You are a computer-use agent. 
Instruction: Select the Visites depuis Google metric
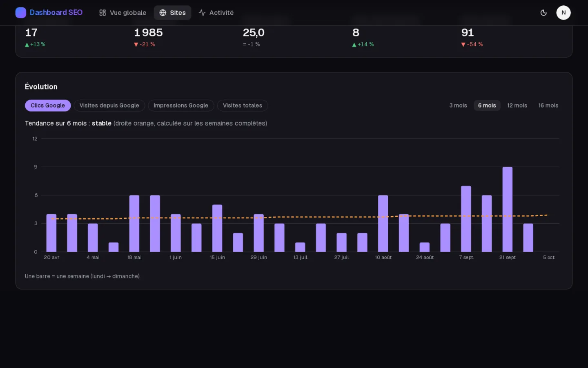pos(109,105)
